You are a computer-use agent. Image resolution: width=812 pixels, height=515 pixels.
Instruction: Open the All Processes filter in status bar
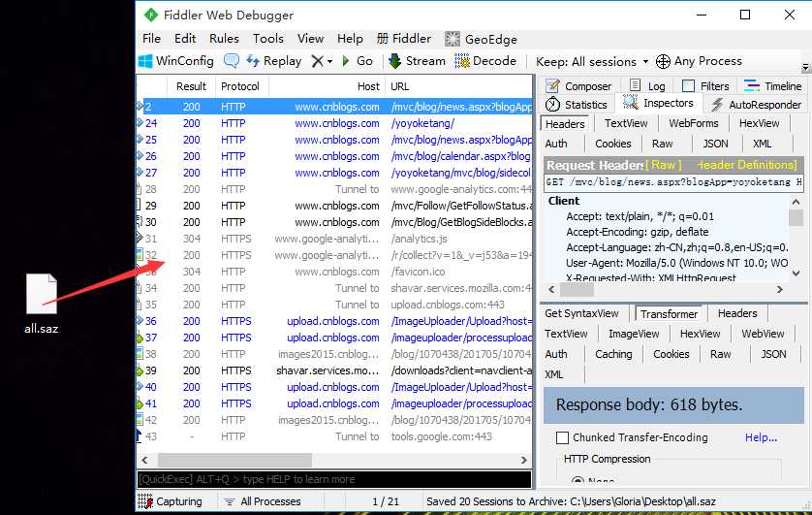tap(263, 501)
